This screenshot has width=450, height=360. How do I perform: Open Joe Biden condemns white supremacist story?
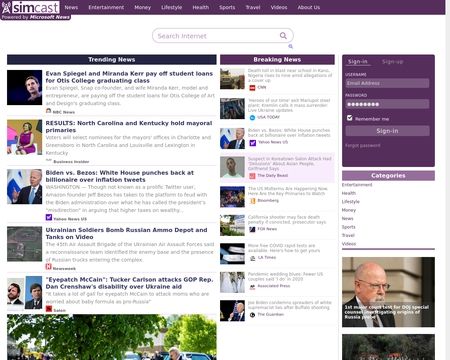pos(290,305)
